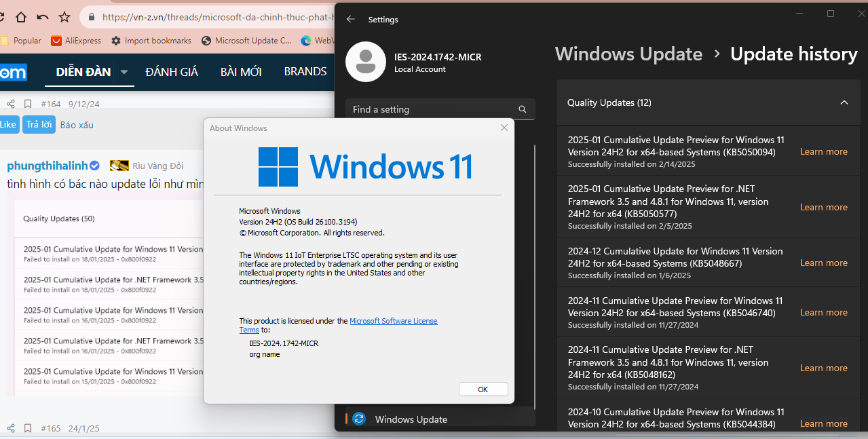Click Learn more for KB5044384
The width and height of the screenshot is (868, 439).
[824, 423]
